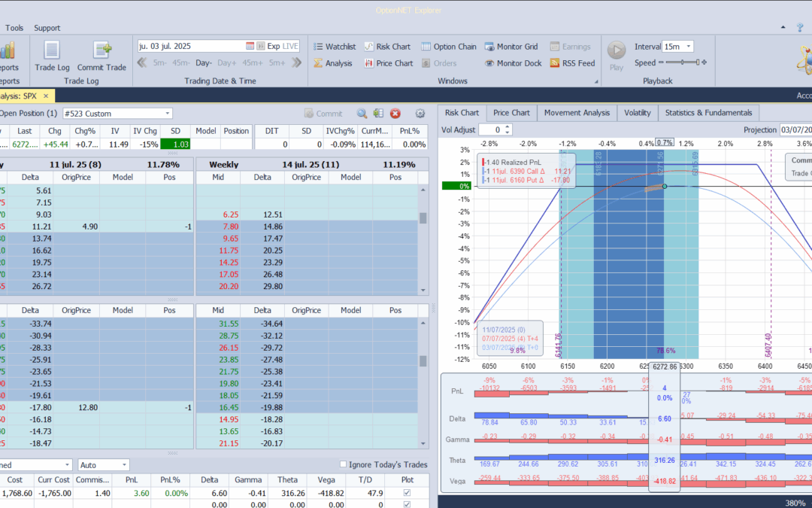Increase playback speed with plus icon
The width and height of the screenshot is (812, 508).
(x=704, y=62)
